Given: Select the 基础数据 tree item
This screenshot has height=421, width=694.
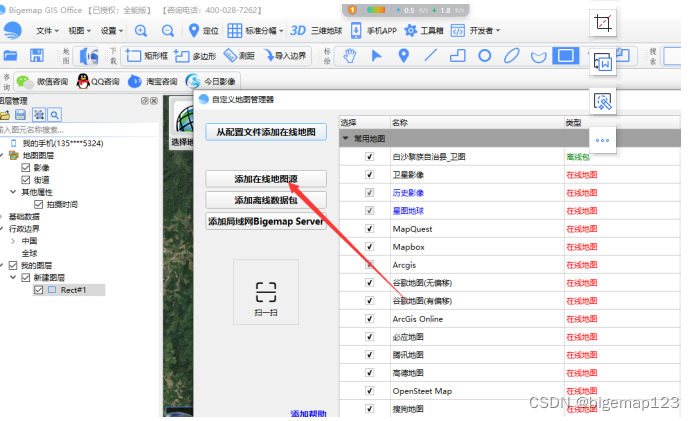Looking at the screenshot, I should coord(24,216).
